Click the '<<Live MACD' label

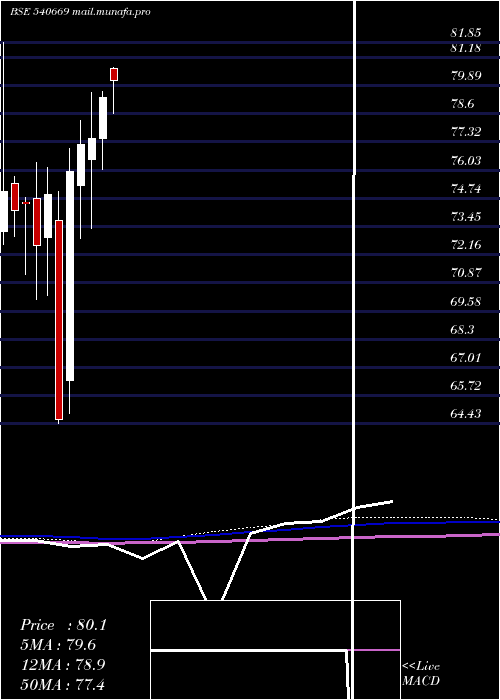point(421,674)
